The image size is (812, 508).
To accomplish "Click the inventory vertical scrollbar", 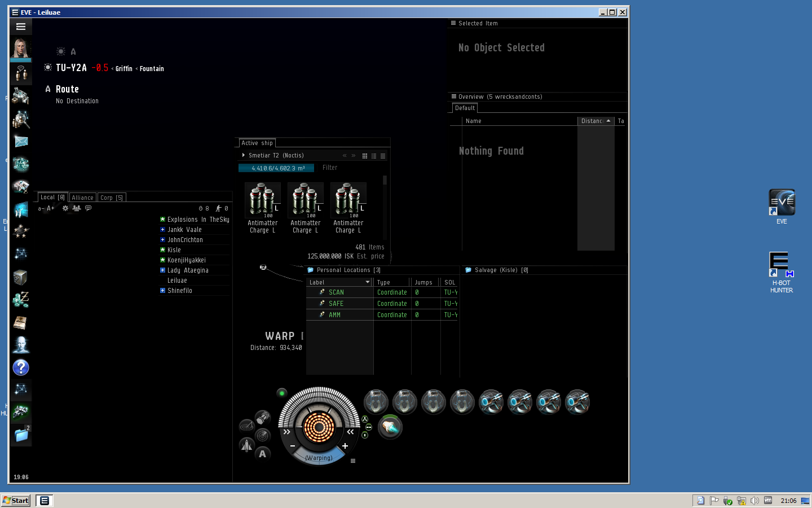I will tap(385, 208).
